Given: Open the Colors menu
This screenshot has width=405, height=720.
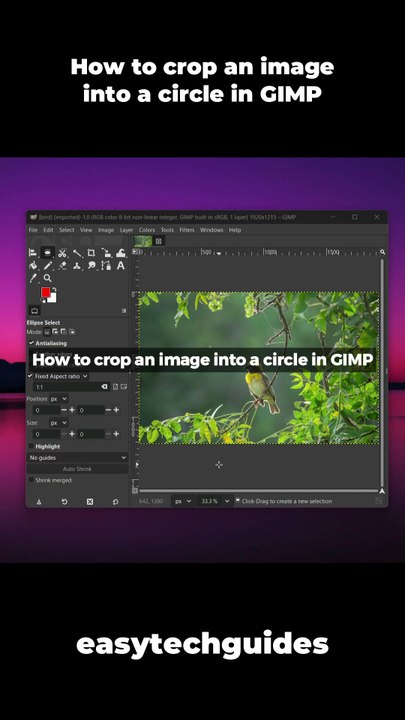Looking at the screenshot, I should point(147,230).
